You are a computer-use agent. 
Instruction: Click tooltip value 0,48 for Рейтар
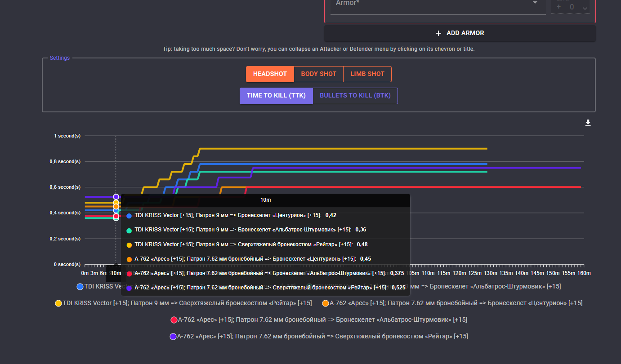[362, 244]
